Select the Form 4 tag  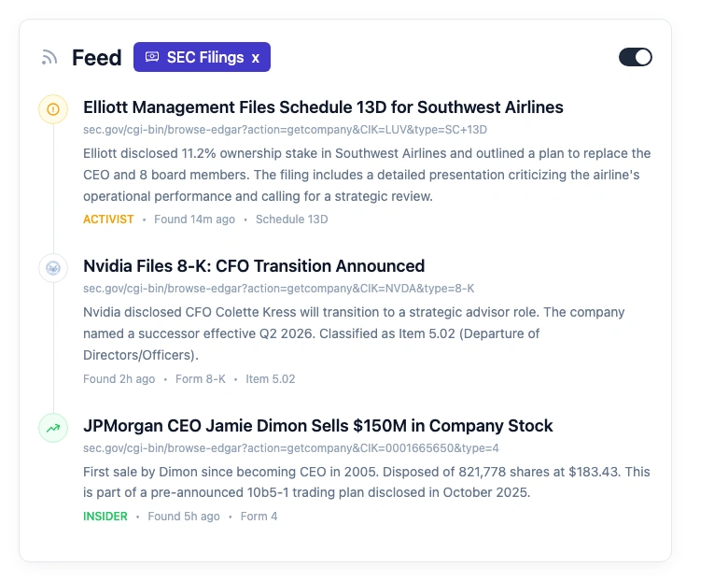[x=259, y=517]
